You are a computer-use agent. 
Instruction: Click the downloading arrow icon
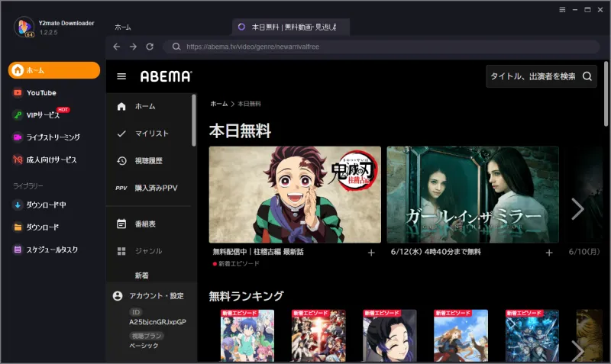[18, 205]
